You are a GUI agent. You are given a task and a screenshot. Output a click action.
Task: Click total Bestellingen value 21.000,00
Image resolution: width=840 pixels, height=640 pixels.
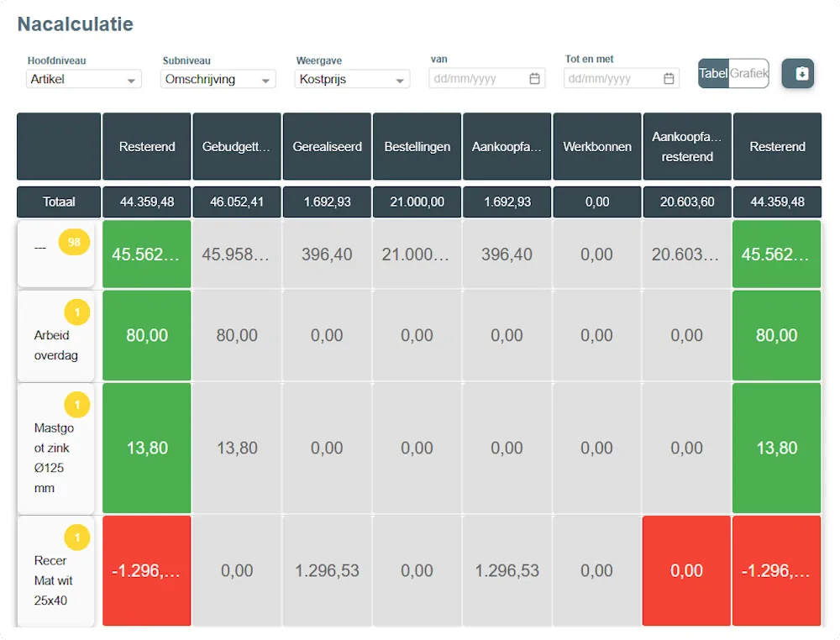417,202
